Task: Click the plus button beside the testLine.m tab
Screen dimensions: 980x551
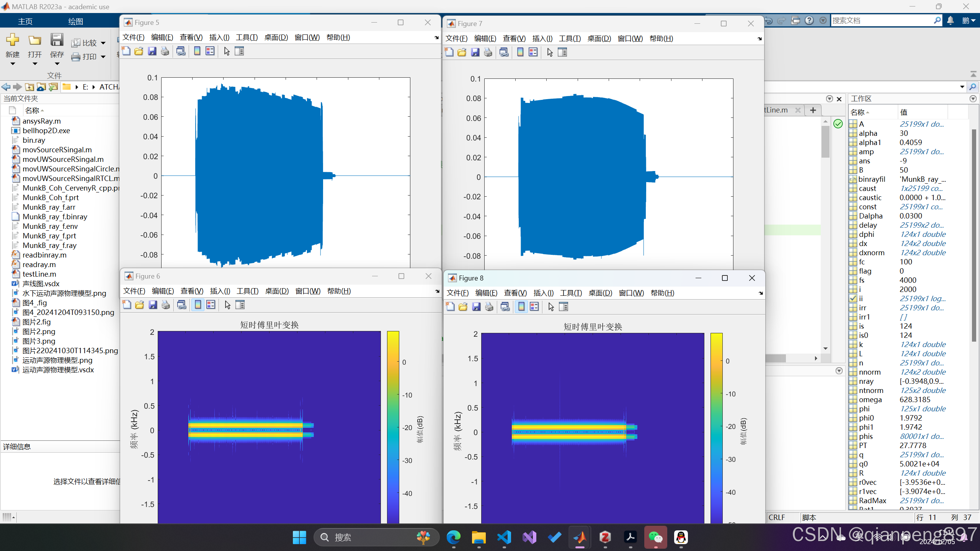Action: pyautogui.click(x=813, y=110)
